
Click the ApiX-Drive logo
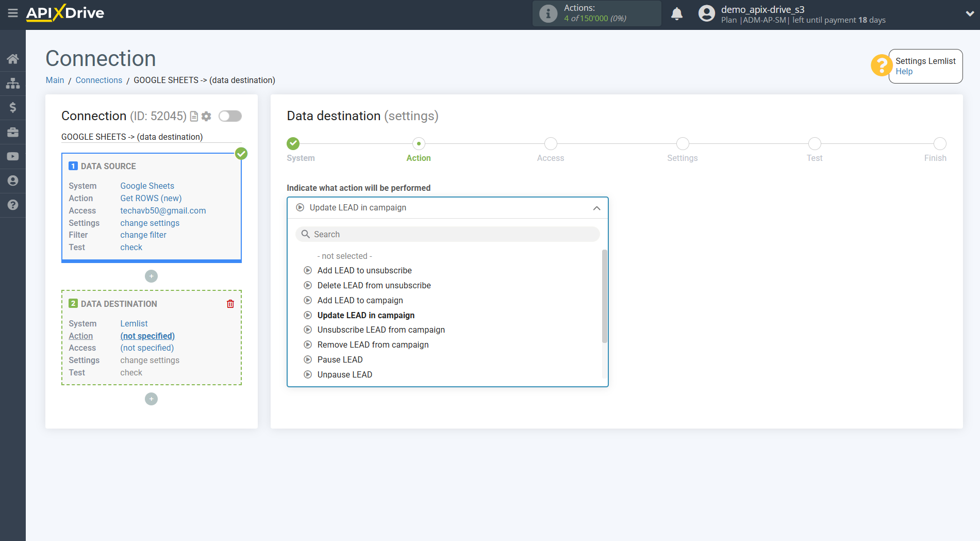click(65, 13)
